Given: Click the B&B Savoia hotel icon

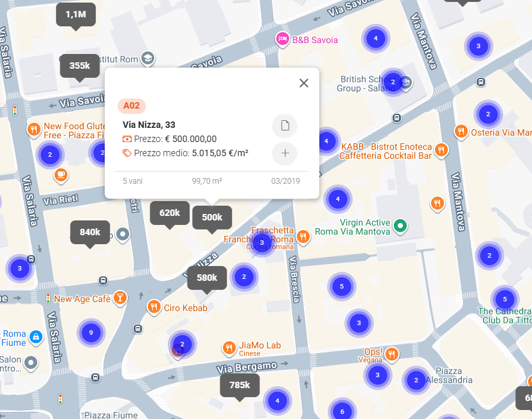Looking at the screenshot, I should pos(282,40).
